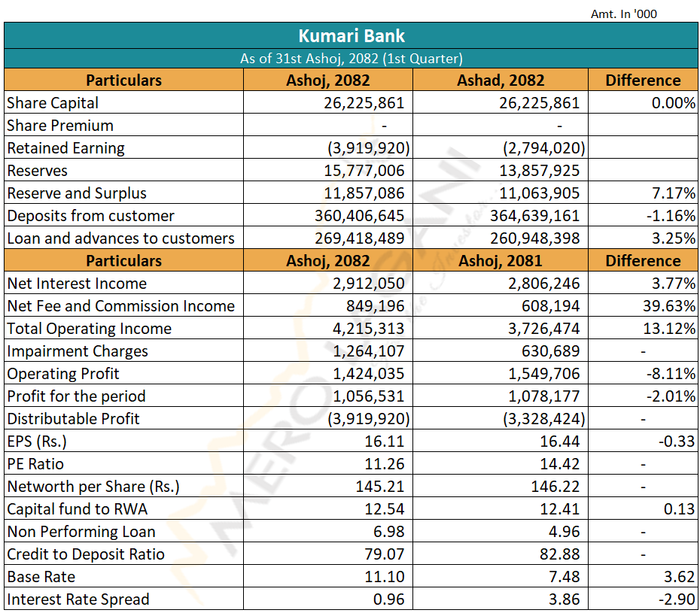
Task: Click the Capital fund to RWA label
Action: click(77, 509)
